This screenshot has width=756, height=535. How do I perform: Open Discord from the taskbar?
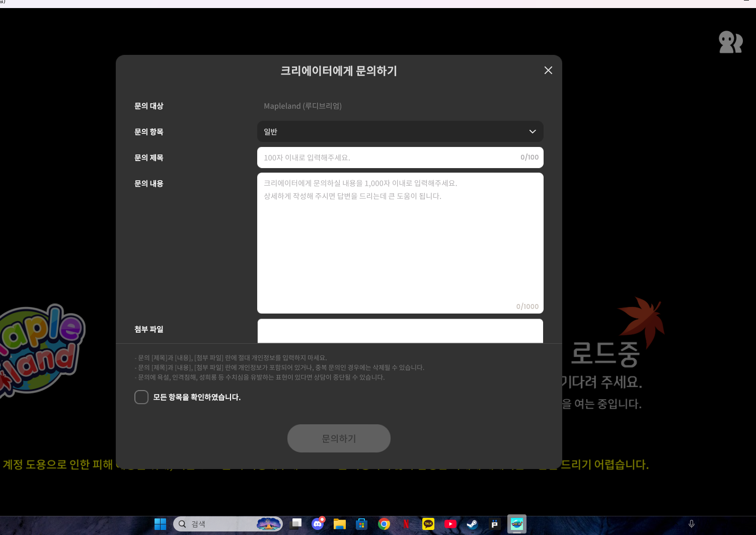pos(318,524)
